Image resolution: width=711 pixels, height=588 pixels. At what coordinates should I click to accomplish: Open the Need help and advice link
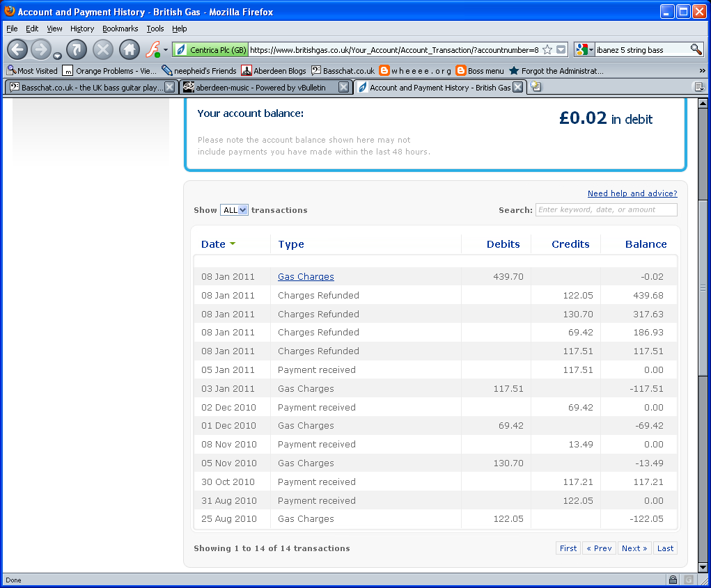click(x=632, y=193)
